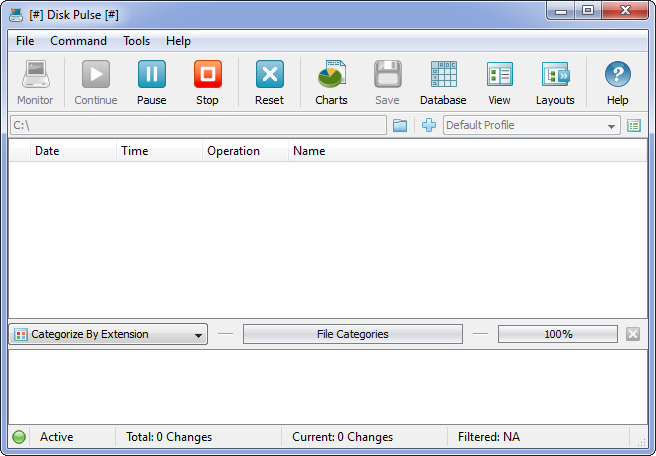Click the Disk Pulse title bar app icon

point(16,15)
